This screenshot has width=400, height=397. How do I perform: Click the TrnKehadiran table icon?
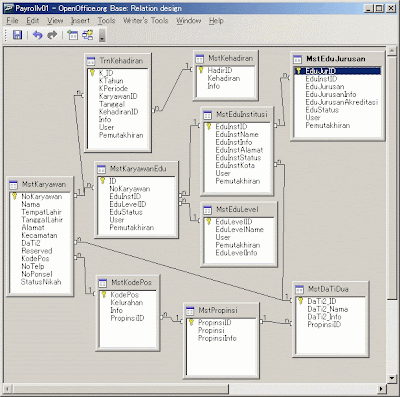point(91,61)
